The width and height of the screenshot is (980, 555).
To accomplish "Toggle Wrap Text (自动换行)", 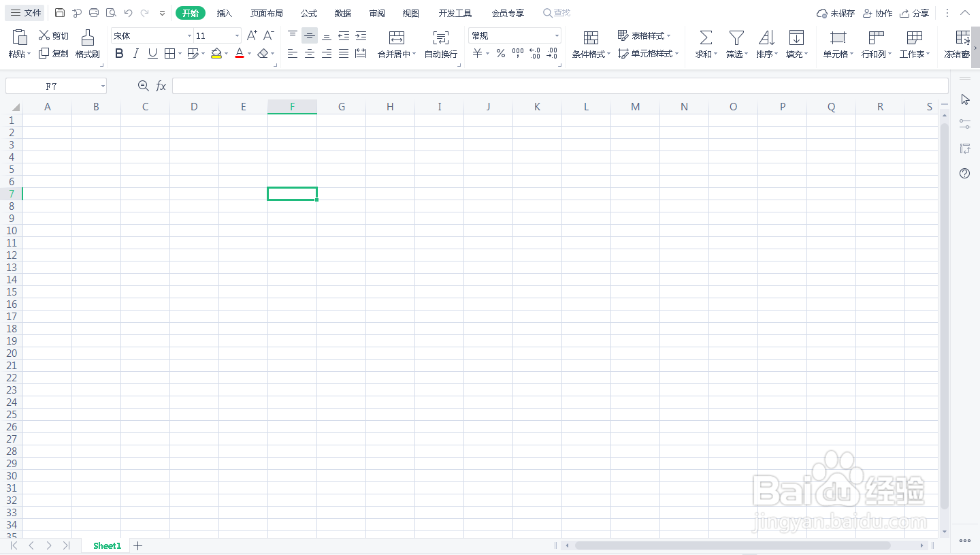I will [x=441, y=44].
